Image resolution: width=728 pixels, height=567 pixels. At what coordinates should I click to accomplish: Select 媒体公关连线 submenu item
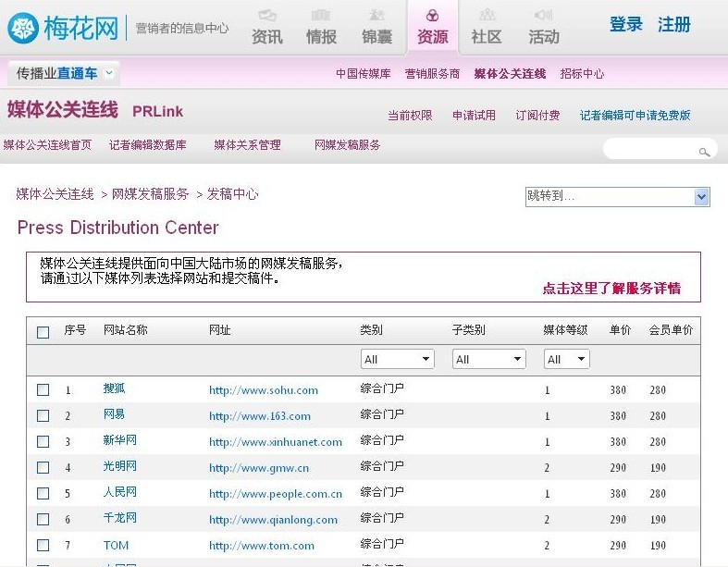(x=510, y=74)
